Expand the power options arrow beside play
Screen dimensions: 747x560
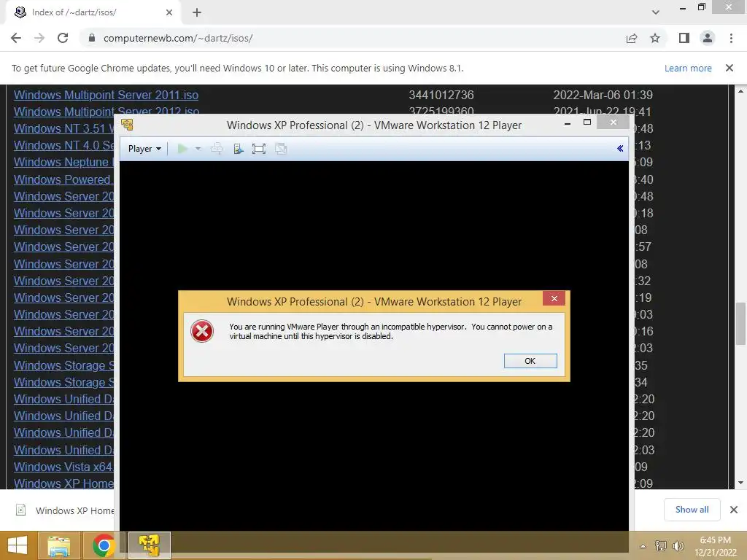pos(198,149)
